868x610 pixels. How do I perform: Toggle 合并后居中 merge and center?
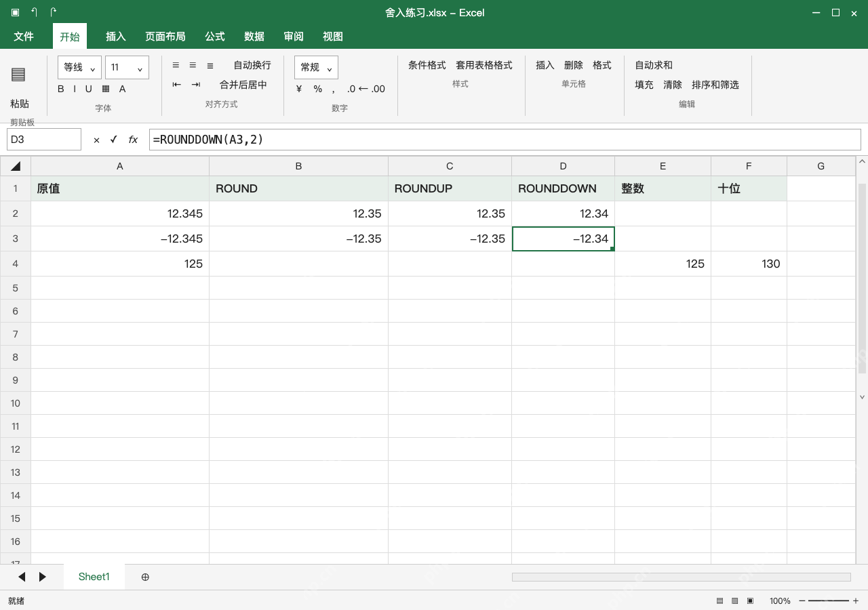243,85
